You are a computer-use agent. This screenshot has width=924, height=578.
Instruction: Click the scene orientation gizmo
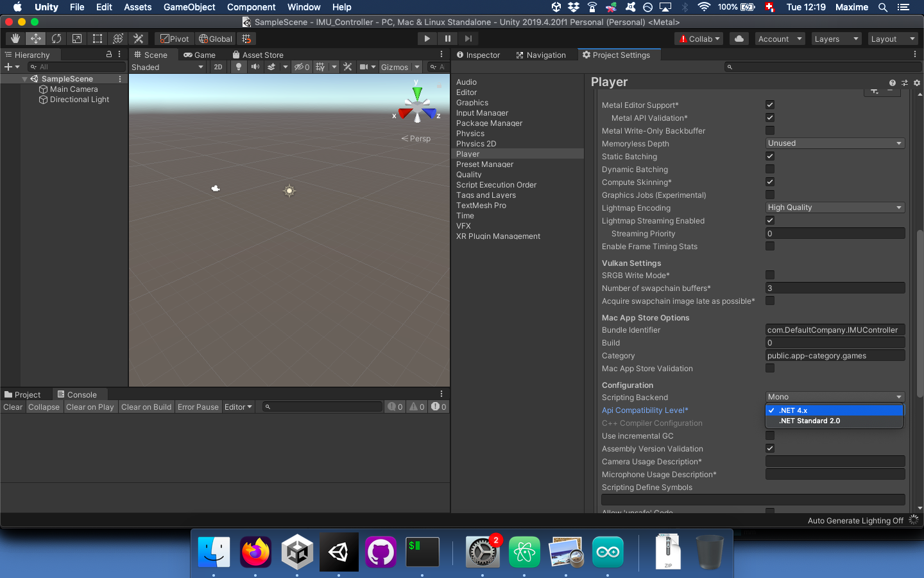point(417,106)
